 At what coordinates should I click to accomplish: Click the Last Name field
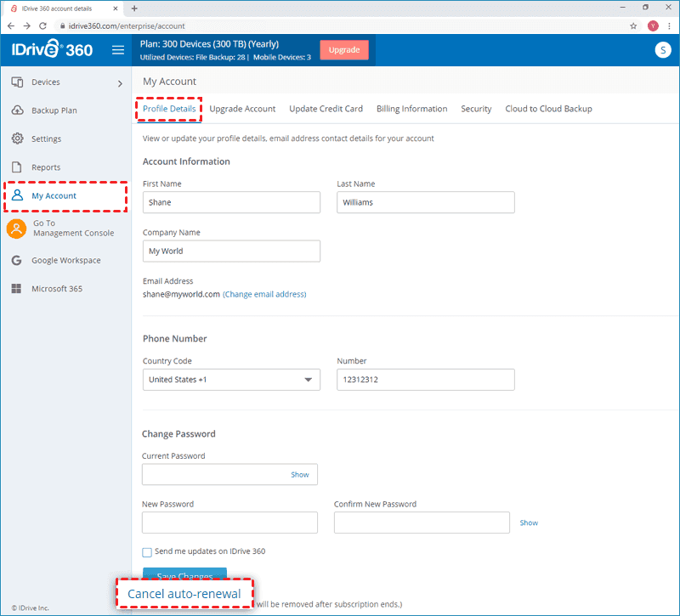coord(426,202)
